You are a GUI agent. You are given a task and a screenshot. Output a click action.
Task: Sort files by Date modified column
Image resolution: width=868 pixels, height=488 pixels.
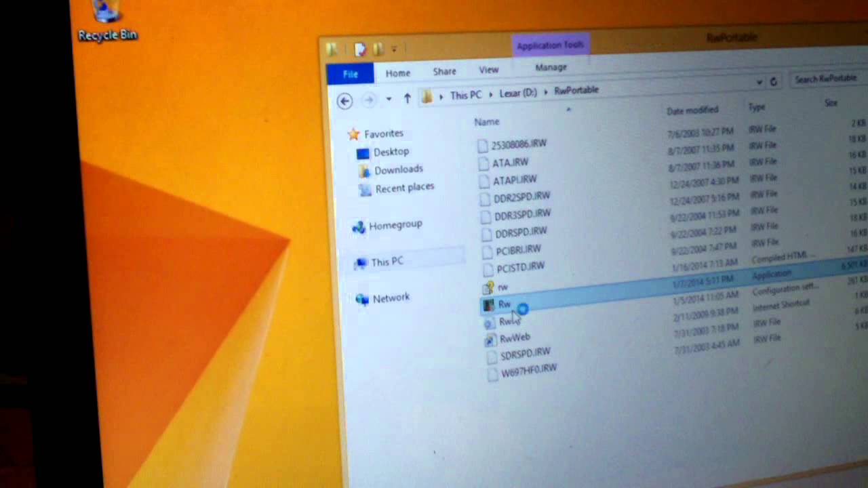[692, 110]
